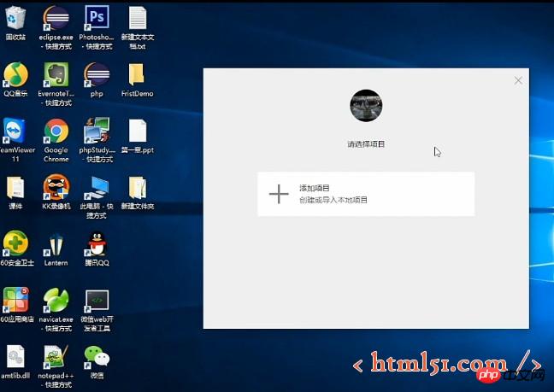The image size is (554, 392).
Task: Select the notepad++ shortcut icon
Action: coord(56,356)
